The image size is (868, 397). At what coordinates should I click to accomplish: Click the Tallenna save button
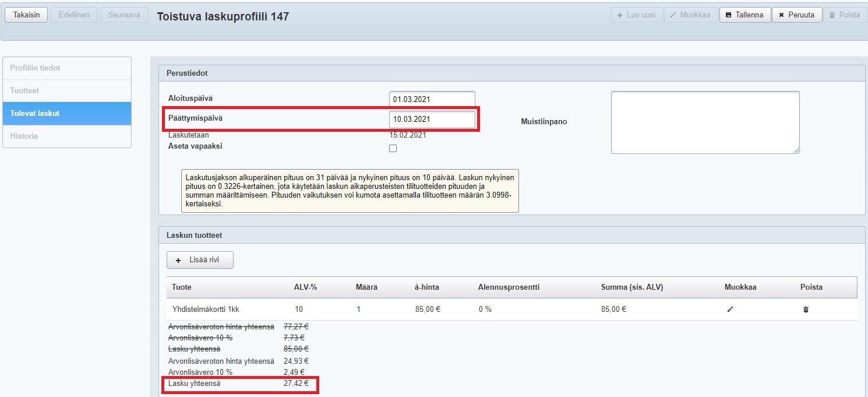pyautogui.click(x=745, y=15)
